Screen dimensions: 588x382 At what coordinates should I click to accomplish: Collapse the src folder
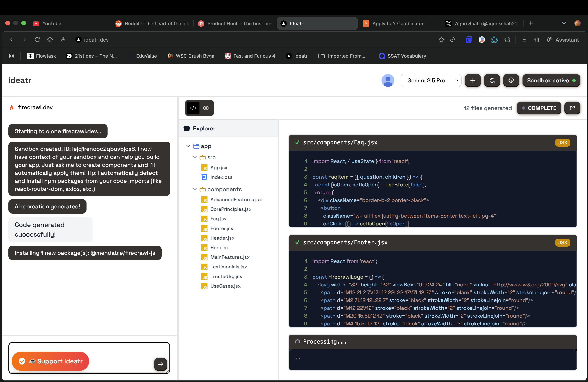pos(195,157)
